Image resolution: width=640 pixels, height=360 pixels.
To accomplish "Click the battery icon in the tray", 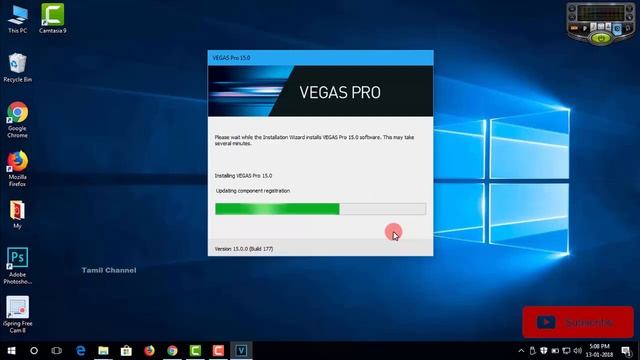I will [x=555, y=351].
